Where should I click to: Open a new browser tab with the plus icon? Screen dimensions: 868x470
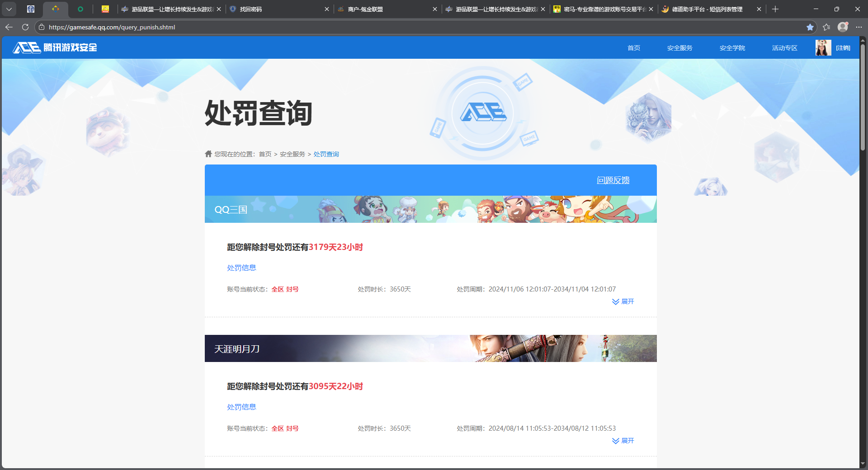(x=775, y=9)
